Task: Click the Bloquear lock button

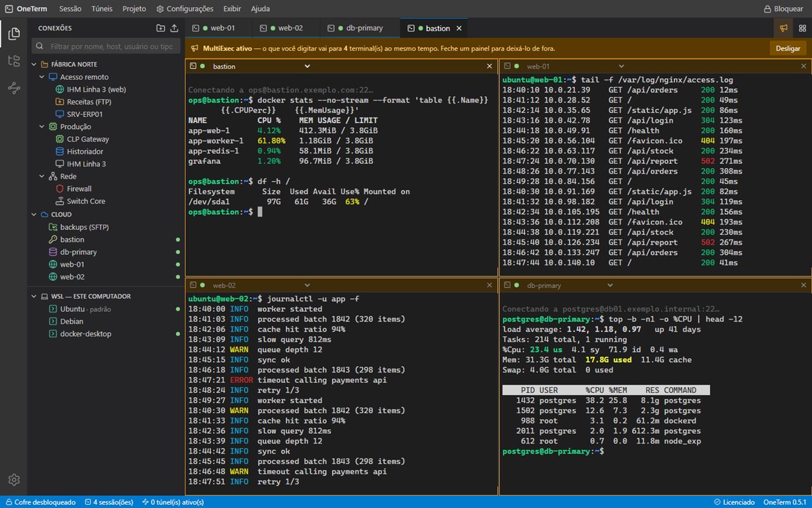Action: click(x=784, y=9)
